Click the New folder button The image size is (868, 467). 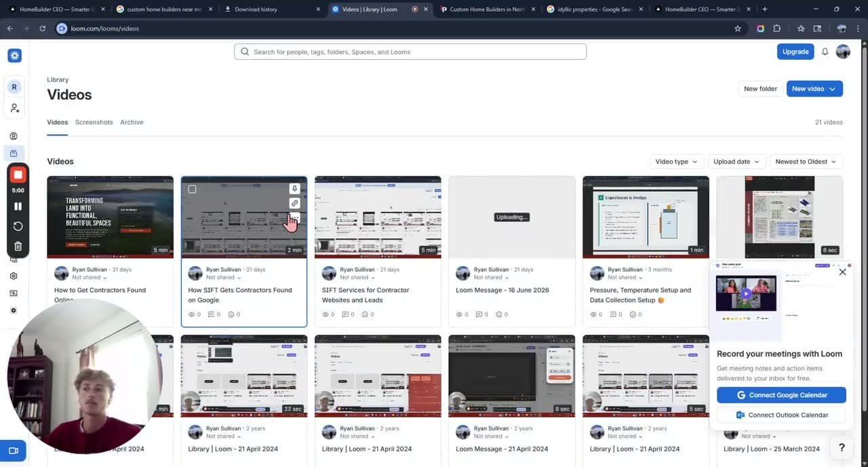pos(760,88)
